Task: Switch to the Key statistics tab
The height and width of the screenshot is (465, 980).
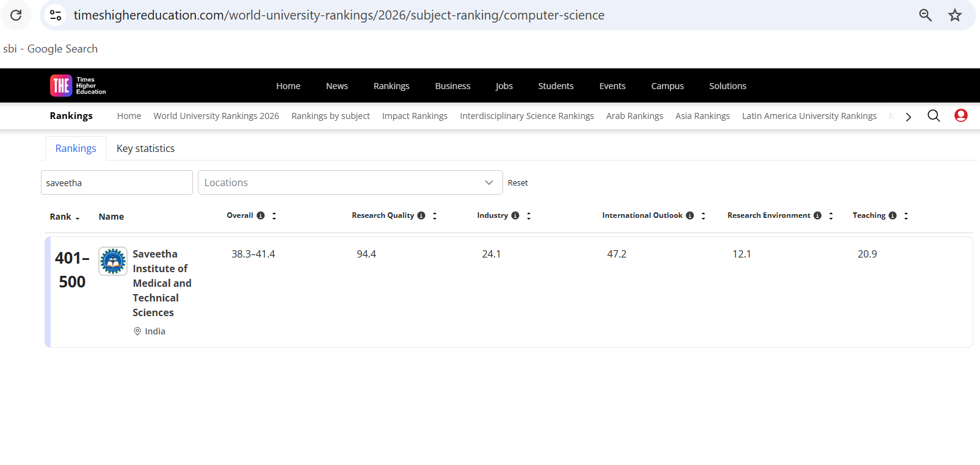Action: point(145,148)
